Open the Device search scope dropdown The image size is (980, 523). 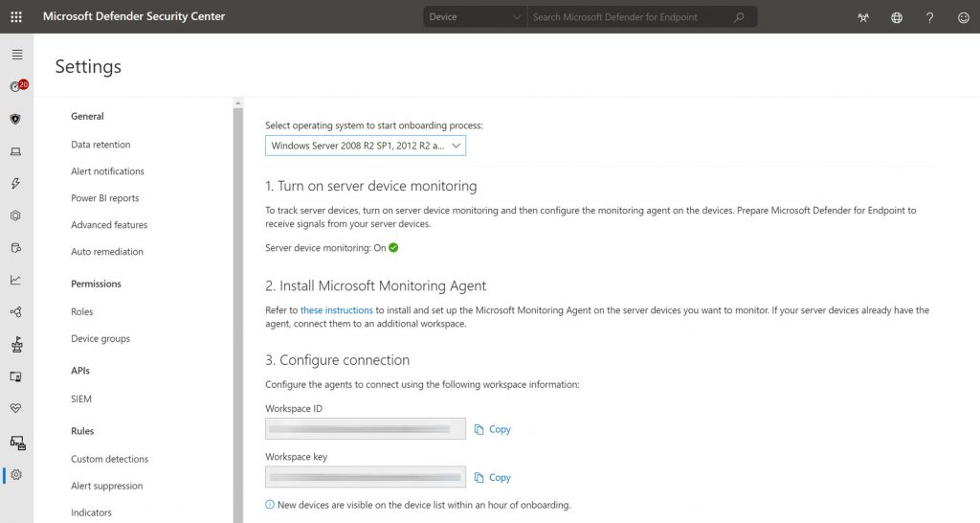pyautogui.click(x=475, y=17)
